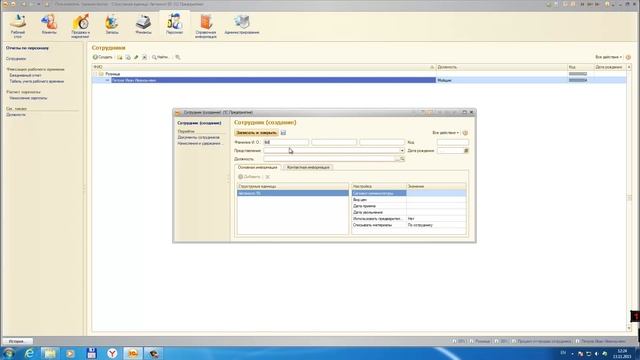Click the Должность column header in the employee list
The height and width of the screenshot is (360, 640).
[x=501, y=67]
